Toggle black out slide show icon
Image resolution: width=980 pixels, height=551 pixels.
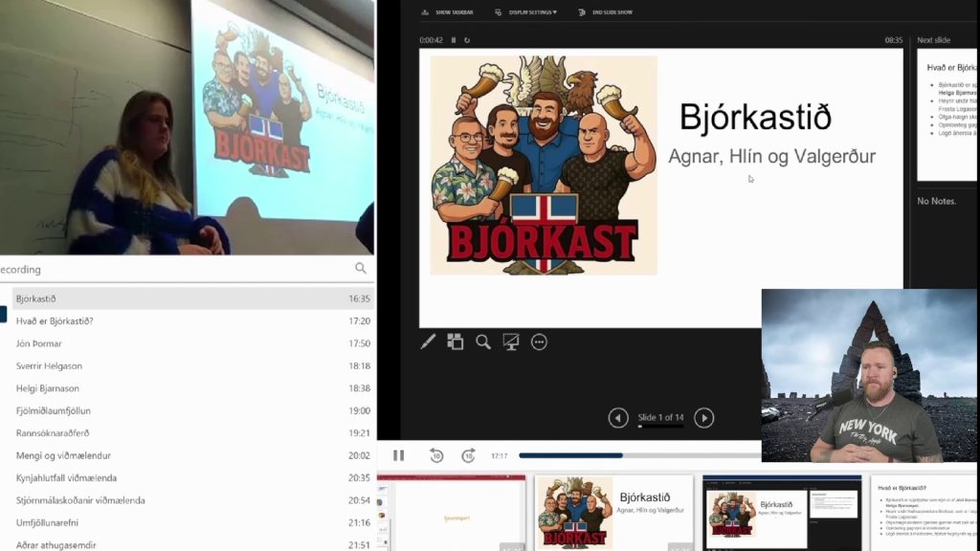[511, 342]
